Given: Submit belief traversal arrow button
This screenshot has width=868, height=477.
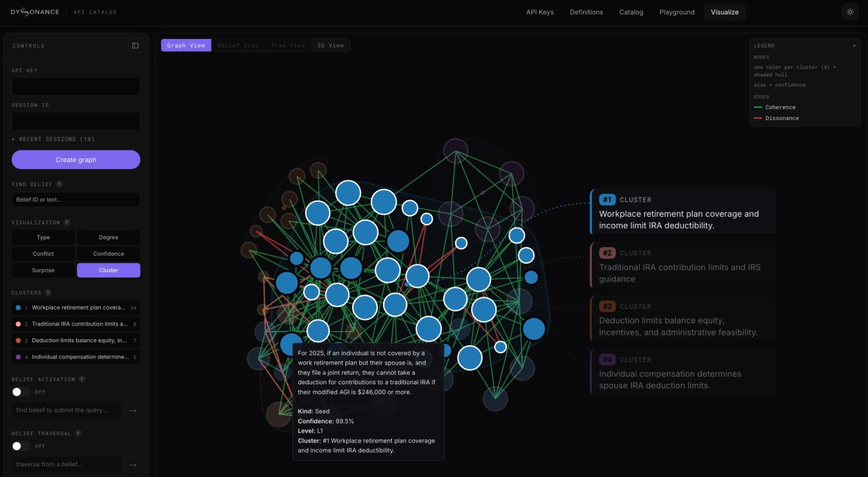Looking at the screenshot, I should pyautogui.click(x=133, y=465).
